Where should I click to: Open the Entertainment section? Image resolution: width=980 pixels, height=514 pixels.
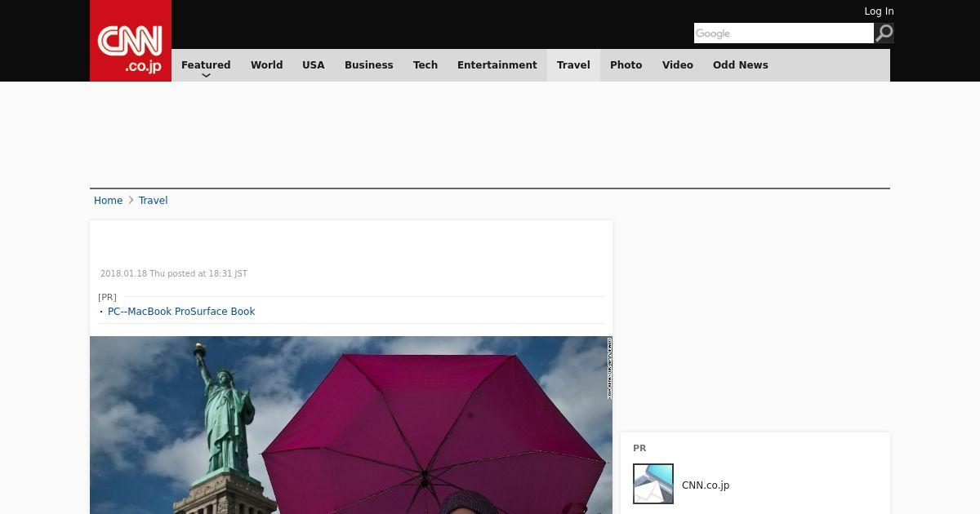497,65
